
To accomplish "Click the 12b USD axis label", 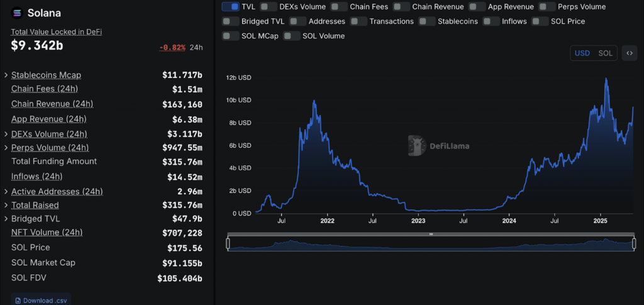I will pyautogui.click(x=238, y=77).
